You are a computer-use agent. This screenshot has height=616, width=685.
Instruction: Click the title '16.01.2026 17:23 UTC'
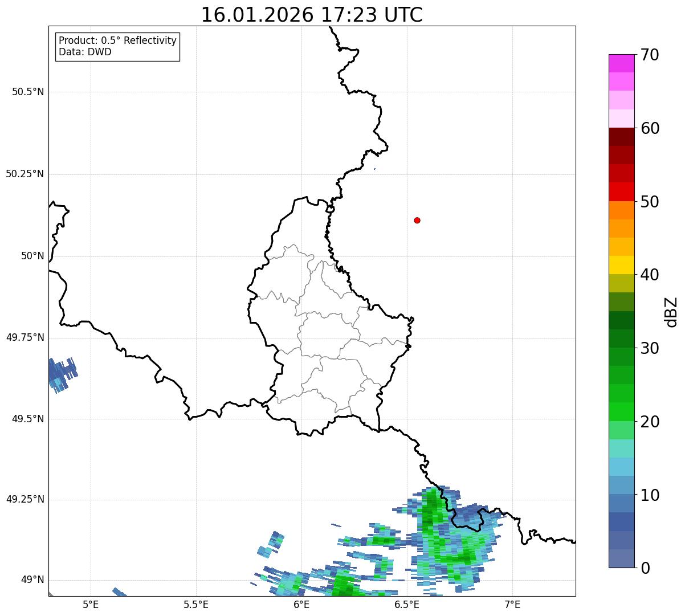tap(312, 15)
